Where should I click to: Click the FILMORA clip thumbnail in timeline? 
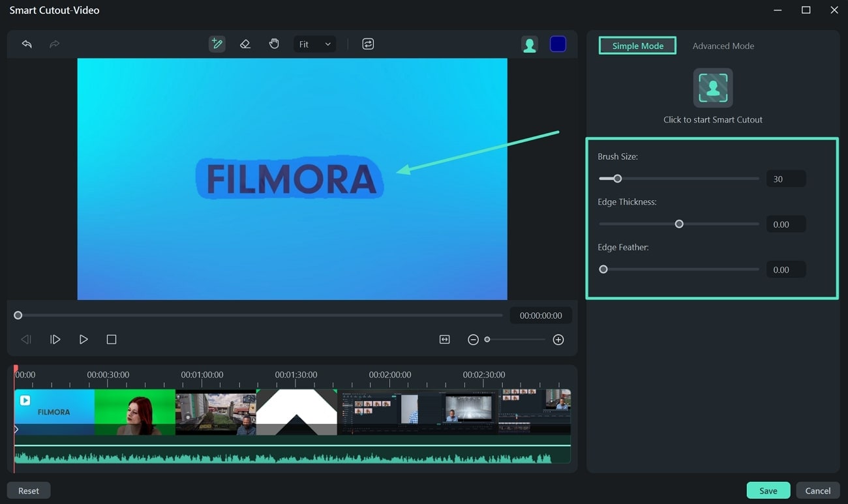pyautogui.click(x=54, y=412)
